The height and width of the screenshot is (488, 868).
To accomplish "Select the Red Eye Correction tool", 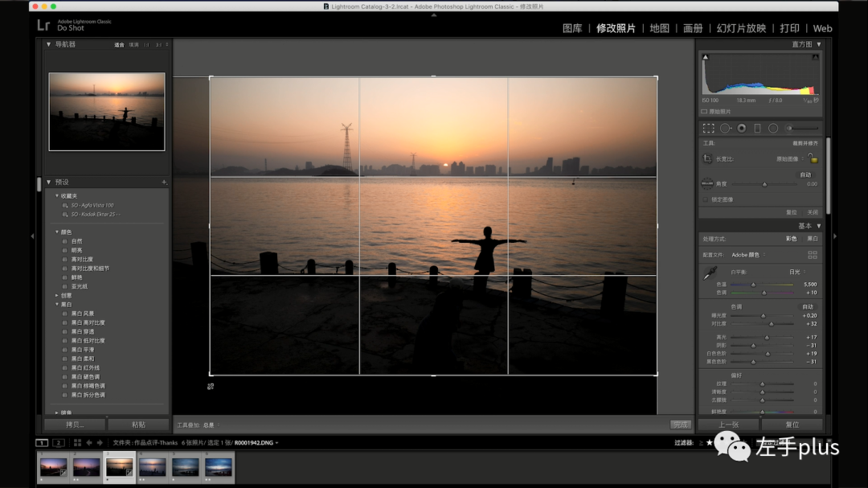I will tap(741, 129).
